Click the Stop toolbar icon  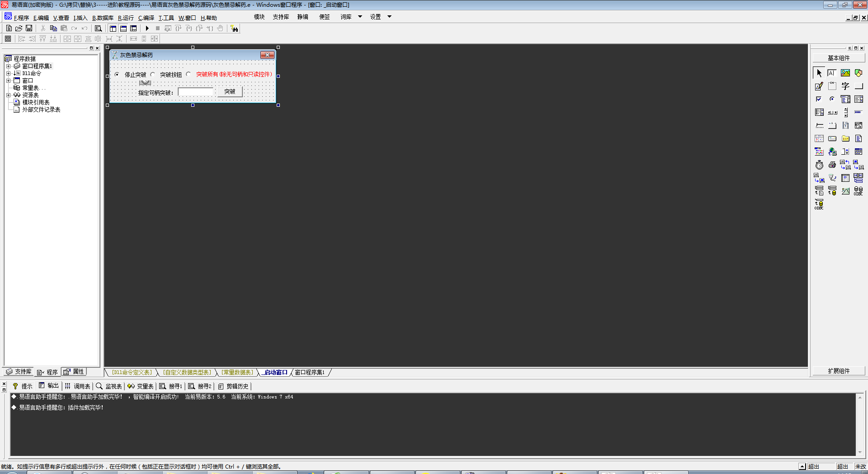(158, 28)
